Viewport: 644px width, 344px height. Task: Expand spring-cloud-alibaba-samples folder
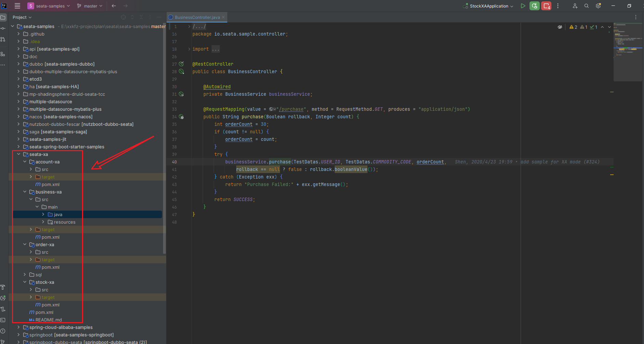(x=18, y=327)
